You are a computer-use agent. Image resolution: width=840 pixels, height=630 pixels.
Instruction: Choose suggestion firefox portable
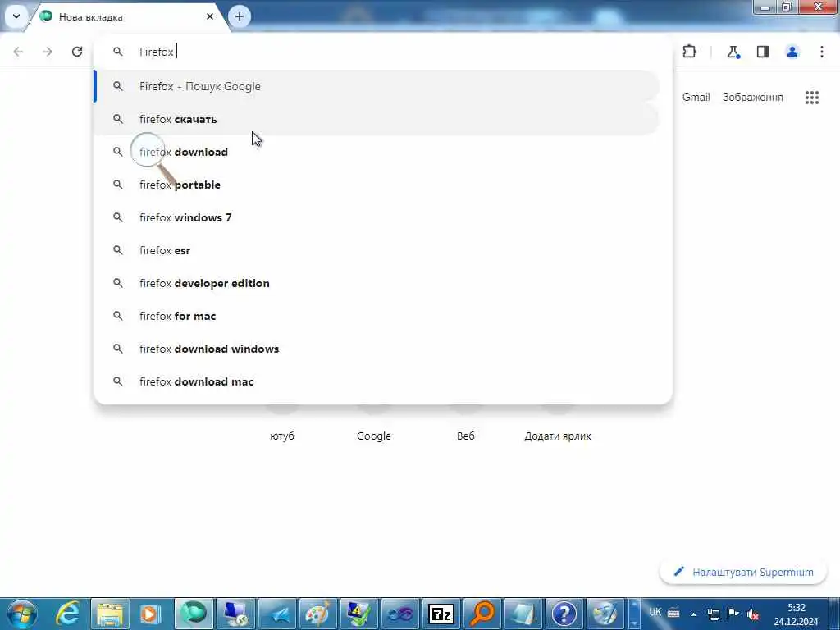pos(377,185)
